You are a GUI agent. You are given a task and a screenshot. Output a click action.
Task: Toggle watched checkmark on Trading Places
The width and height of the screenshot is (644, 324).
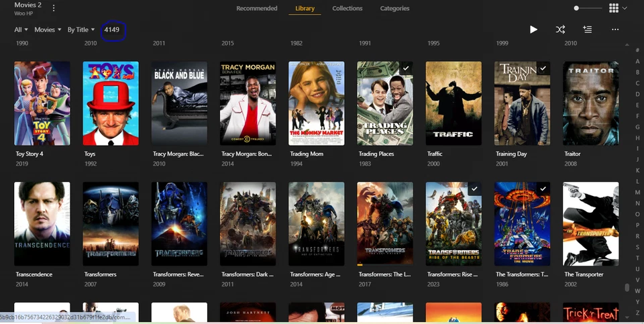pyautogui.click(x=406, y=68)
